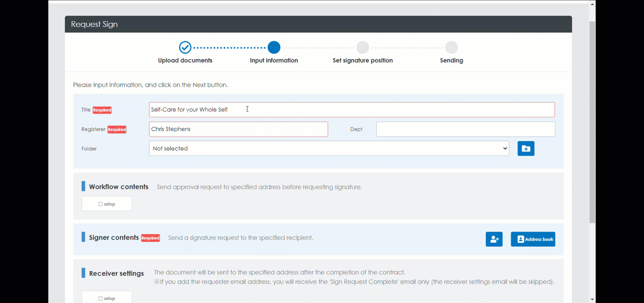Click the Folder field label
The image size is (644, 303).
[x=89, y=149]
